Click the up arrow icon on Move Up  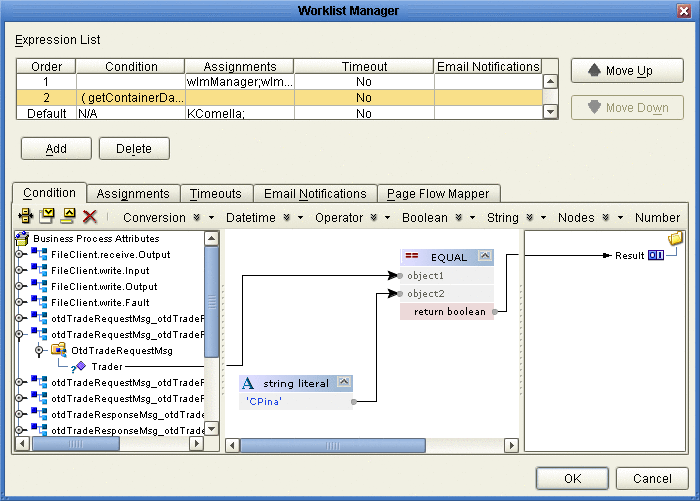[594, 70]
